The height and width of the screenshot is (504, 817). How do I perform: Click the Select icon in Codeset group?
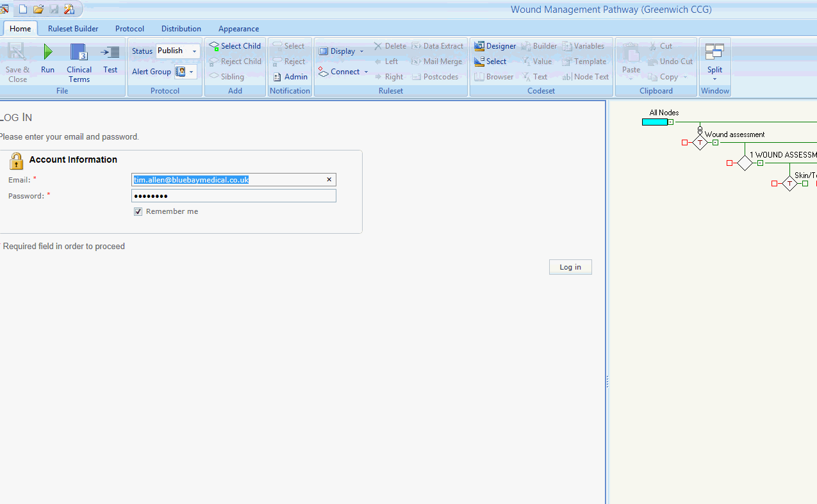[490, 61]
